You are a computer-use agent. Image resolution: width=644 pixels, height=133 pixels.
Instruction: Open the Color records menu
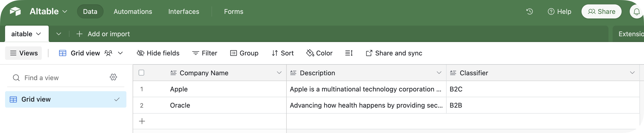click(x=319, y=53)
